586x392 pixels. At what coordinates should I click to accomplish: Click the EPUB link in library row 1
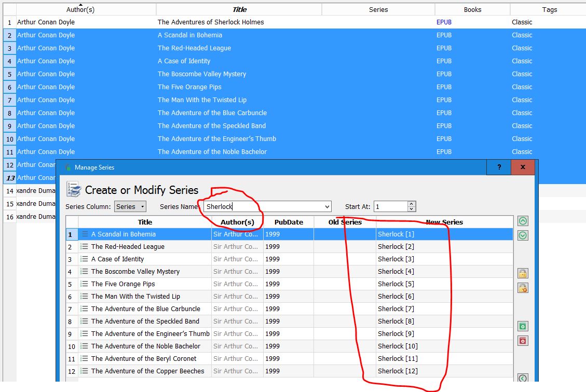(444, 22)
